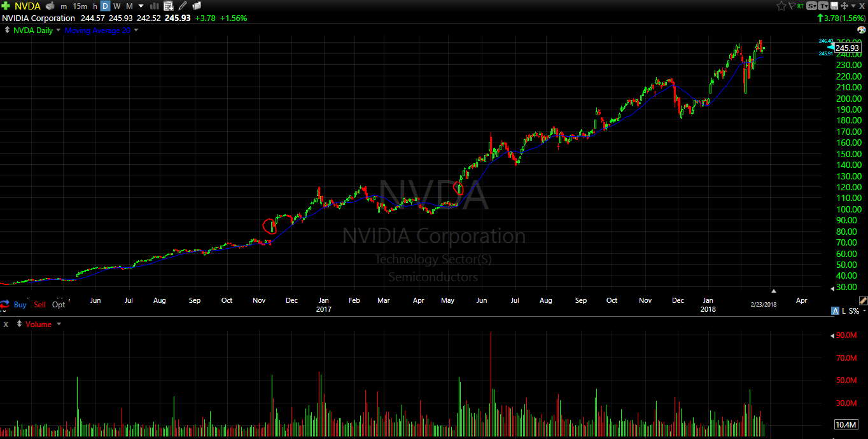This screenshot has width=868, height=439.
Task: Click the stapler link-windows icon beside NVDA
Action: coord(50,6)
